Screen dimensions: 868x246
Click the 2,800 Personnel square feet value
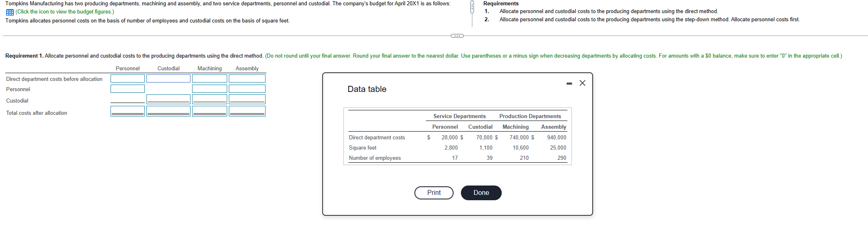point(451,148)
